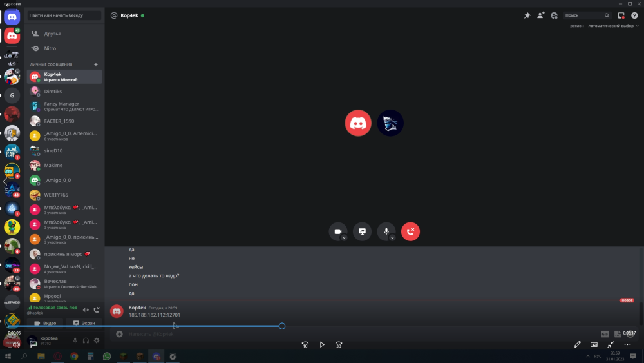Open the video edit pencil tool
Image resolution: width=644 pixels, height=363 pixels.
coord(577,344)
